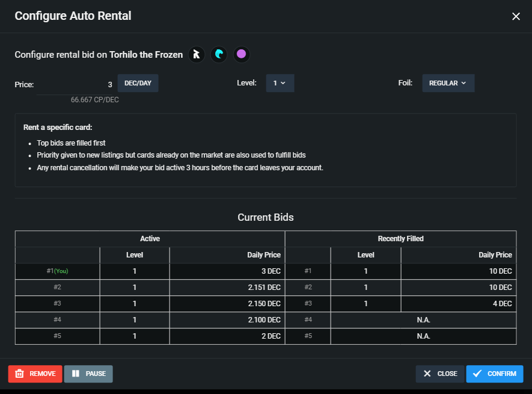
Task: Click the Price input field
Action: [x=75, y=85]
